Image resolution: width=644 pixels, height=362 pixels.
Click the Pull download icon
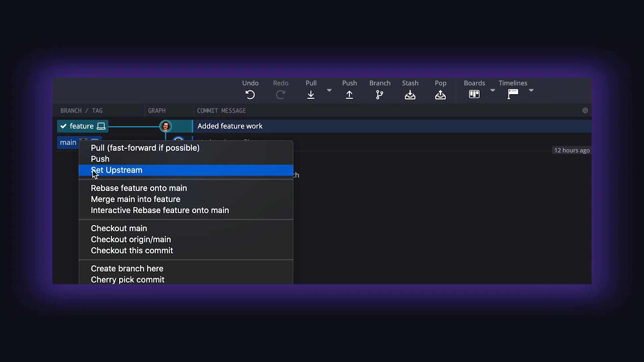pos(311,95)
